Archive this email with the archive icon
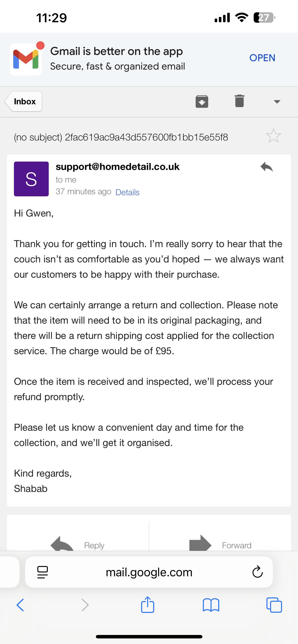298x644 pixels. (202, 102)
